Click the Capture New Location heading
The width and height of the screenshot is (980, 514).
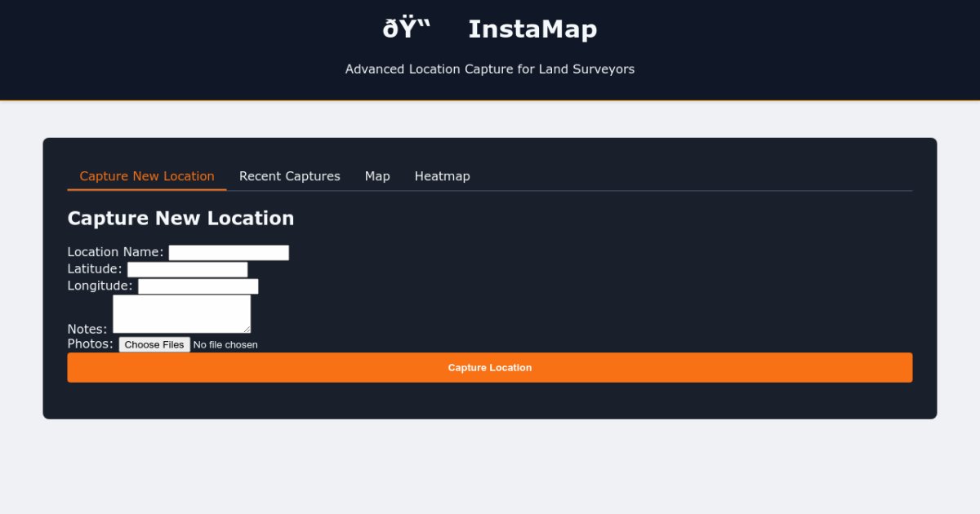180,218
